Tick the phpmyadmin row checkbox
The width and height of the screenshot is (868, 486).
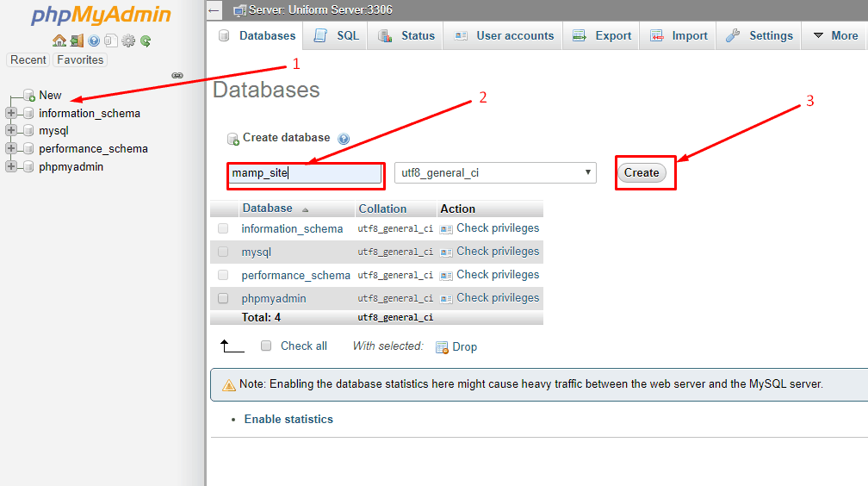pos(223,298)
